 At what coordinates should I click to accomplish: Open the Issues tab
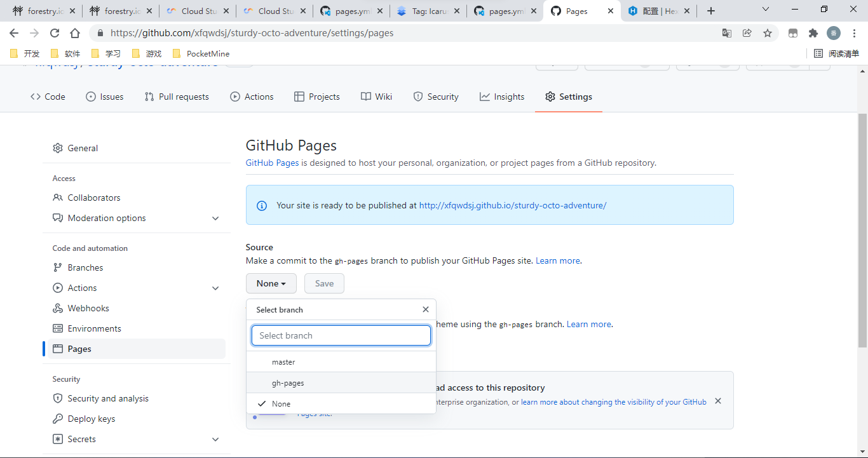pos(104,97)
